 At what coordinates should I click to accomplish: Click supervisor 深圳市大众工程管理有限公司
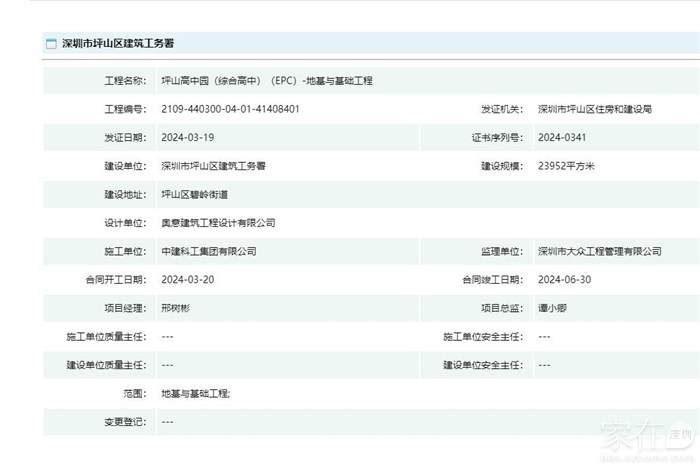599,251
